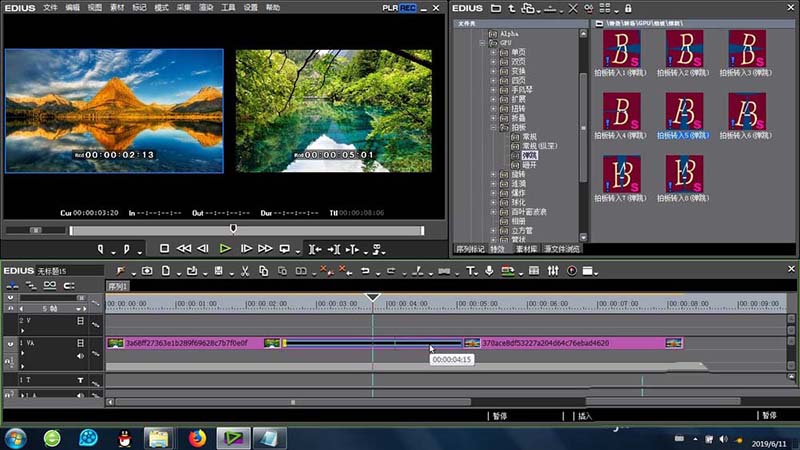Open the dropdown arrow next to Save icon
This screenshot has height=450, width=800.
point(231,274)
